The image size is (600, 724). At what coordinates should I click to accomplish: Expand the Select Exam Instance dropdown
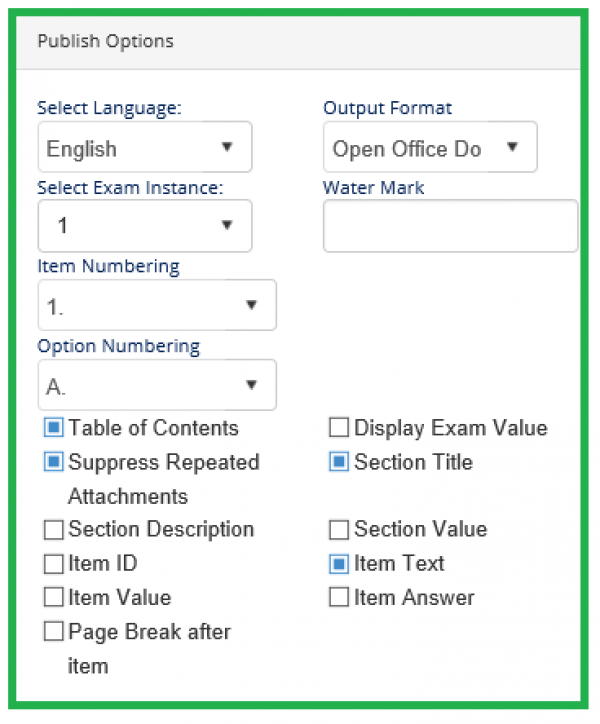point(145,226)
